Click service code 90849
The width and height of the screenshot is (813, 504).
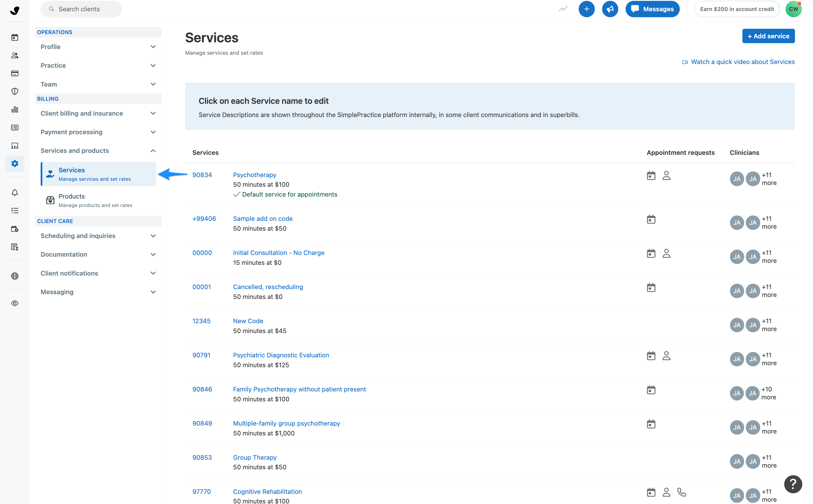pos(202,423)
